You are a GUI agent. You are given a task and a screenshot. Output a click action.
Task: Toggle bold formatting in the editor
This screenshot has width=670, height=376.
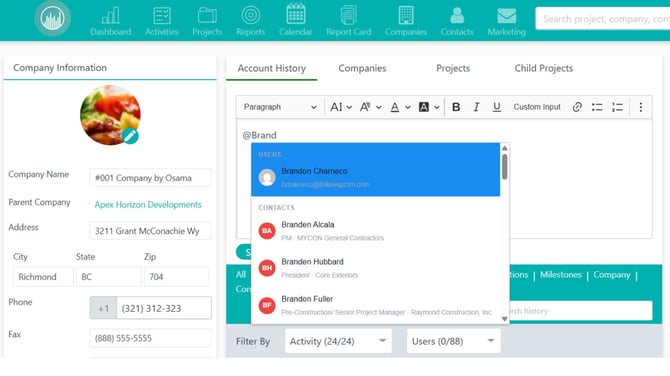456,107
